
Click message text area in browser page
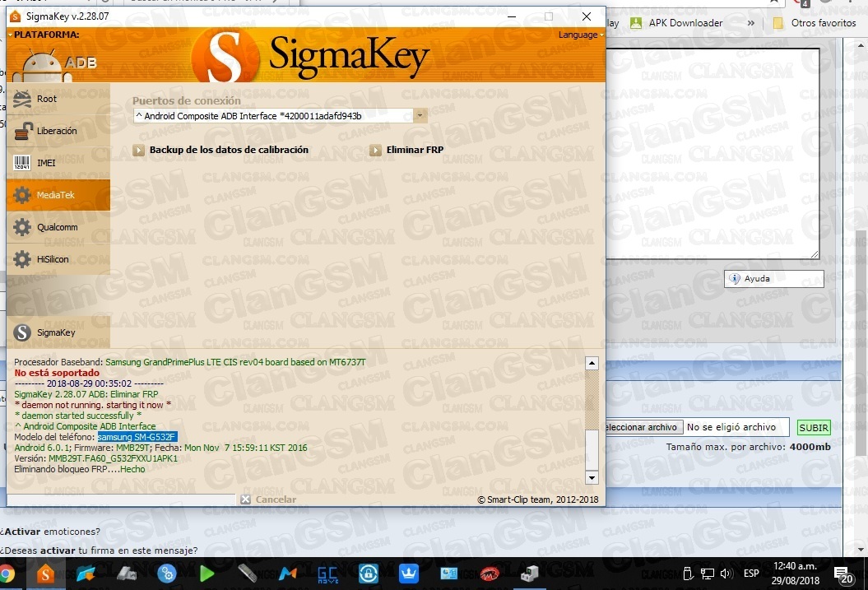pos(713,154)
